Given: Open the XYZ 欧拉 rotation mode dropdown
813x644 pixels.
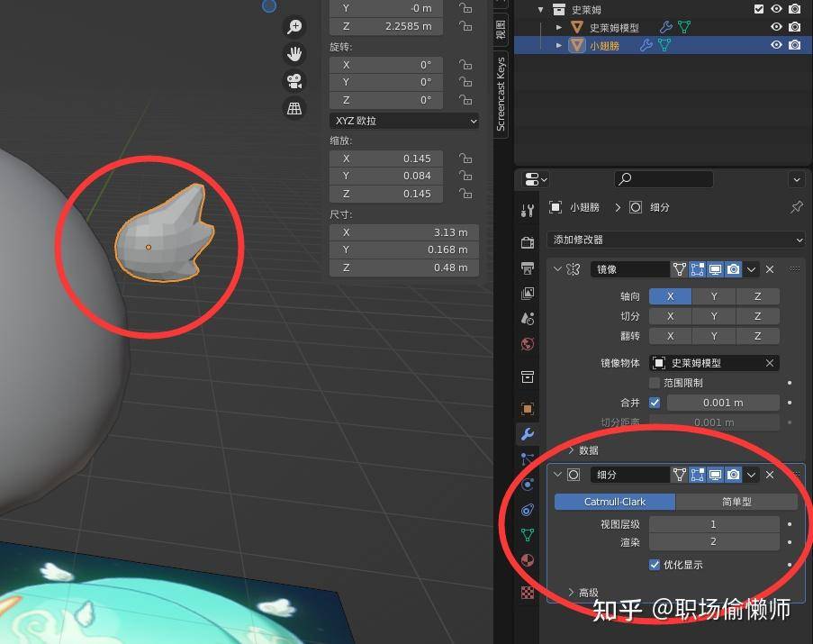Looking at the screenshot, I should click(404, 121).
